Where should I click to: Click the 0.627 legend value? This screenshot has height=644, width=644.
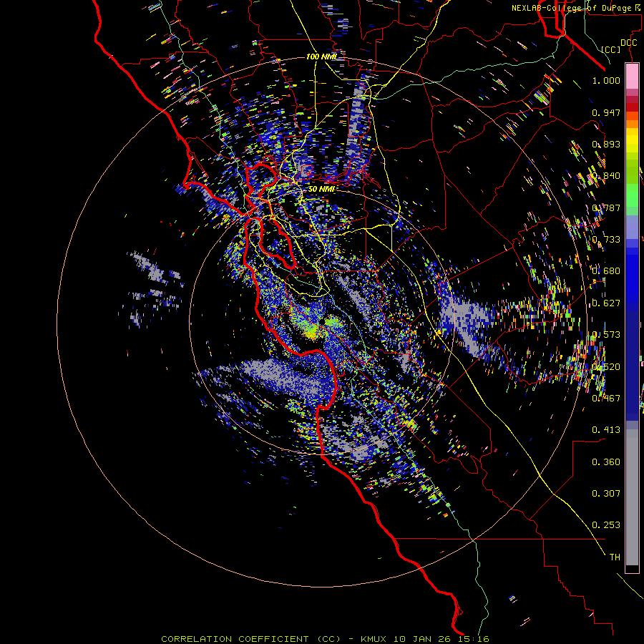[x=606, y=303]
